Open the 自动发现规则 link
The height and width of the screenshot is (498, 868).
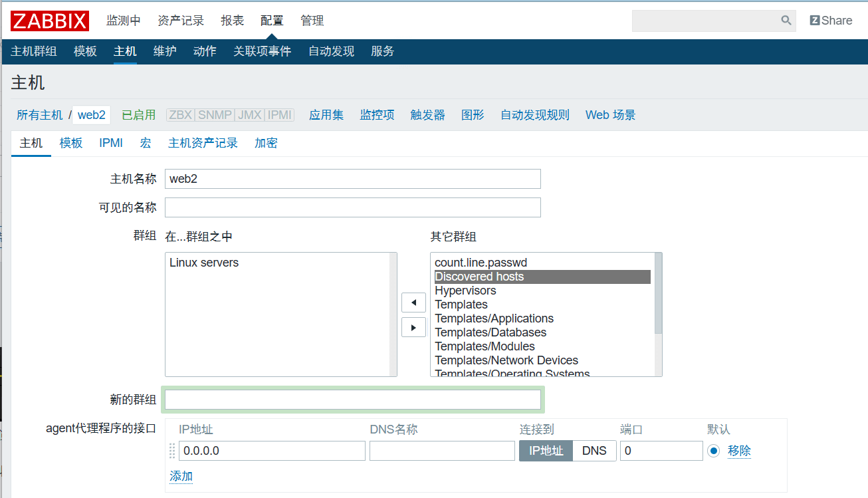[x=535, y=115]
